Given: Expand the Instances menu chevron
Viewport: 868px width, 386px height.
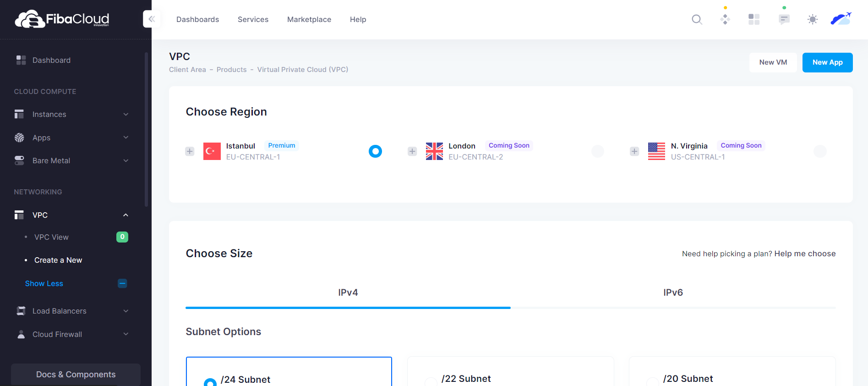Looking at the screenshot, I should point(126,114).
